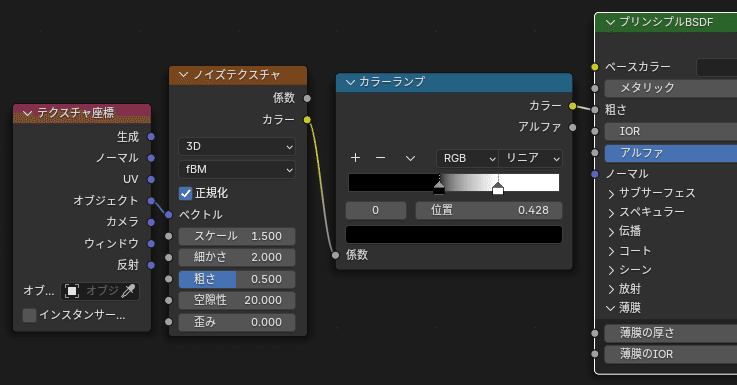The image size is (737, 385).
Task: Expand the 放射 section
Action: click(611, 289)
